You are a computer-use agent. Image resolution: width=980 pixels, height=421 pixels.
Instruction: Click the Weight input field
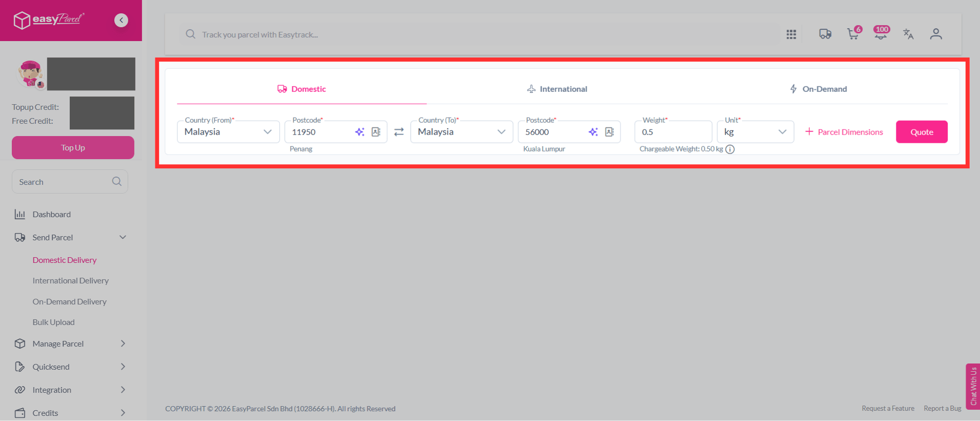pyautogui.click(x=673, y=132)
